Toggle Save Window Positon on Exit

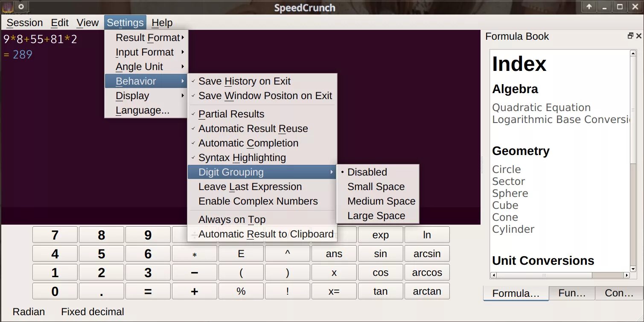tap(262, 96)
